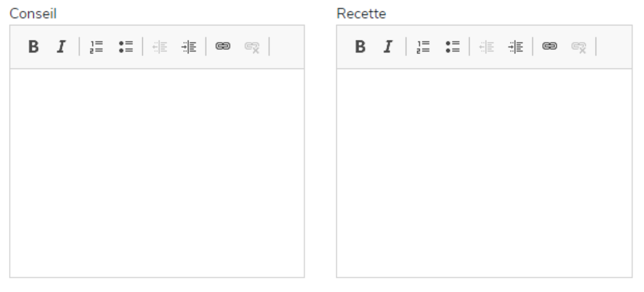
Task: Click the Conseil field label
Action: [x=33, y=14]
